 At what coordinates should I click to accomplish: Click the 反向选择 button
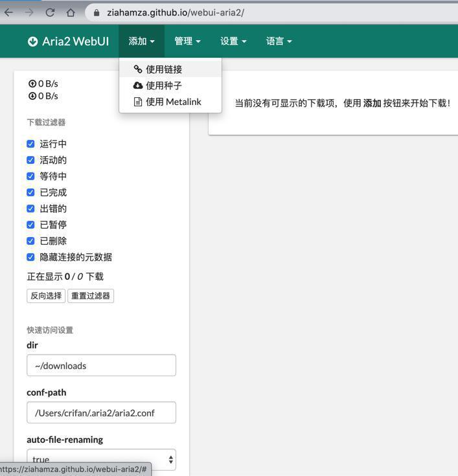click(x=46, y=296)
